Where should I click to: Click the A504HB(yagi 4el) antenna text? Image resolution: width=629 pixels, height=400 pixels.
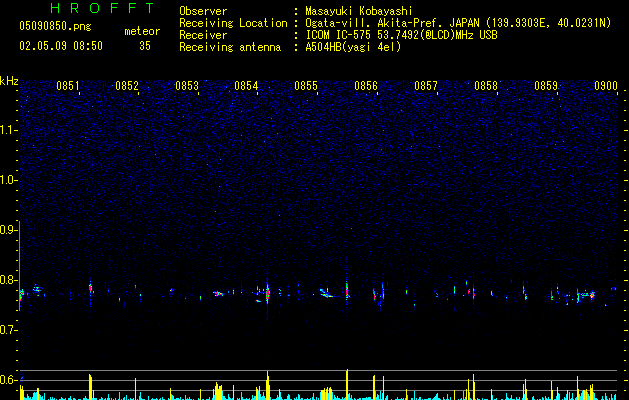[353, 47]
